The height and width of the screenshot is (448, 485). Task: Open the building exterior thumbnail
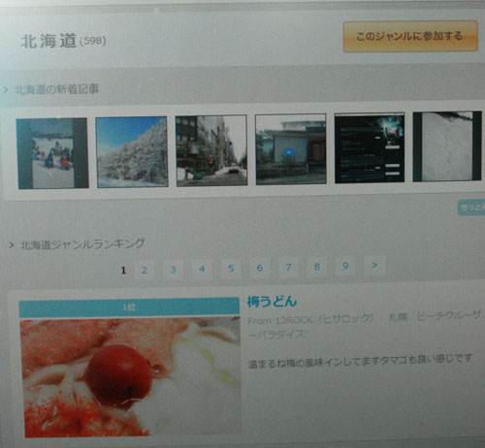click(x=291, y=149)
